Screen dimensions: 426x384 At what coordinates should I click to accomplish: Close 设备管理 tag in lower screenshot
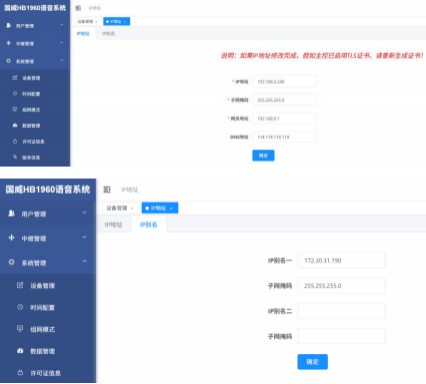tap(132, 208)
